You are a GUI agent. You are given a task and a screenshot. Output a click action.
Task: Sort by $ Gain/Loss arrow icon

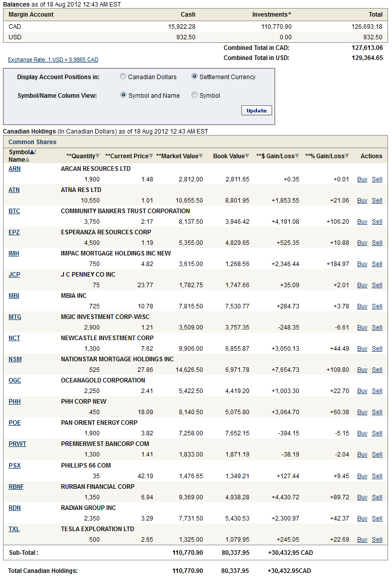297,156
